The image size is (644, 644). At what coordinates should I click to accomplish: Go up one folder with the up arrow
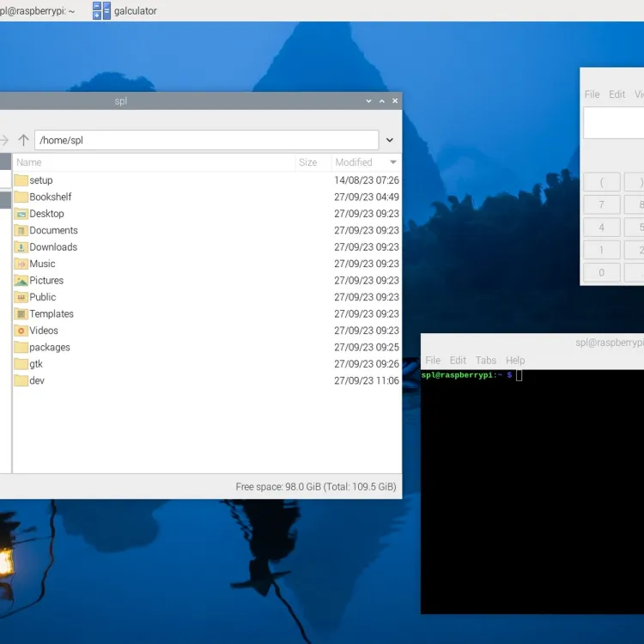[23, 140]
